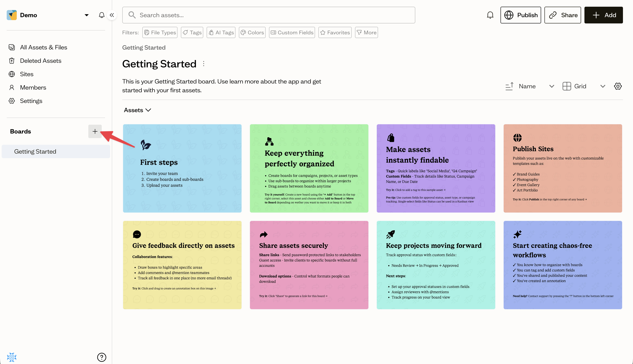This screenshot has width=633, height=364.
Task: Open the More filters button
Action: (366, 32)
